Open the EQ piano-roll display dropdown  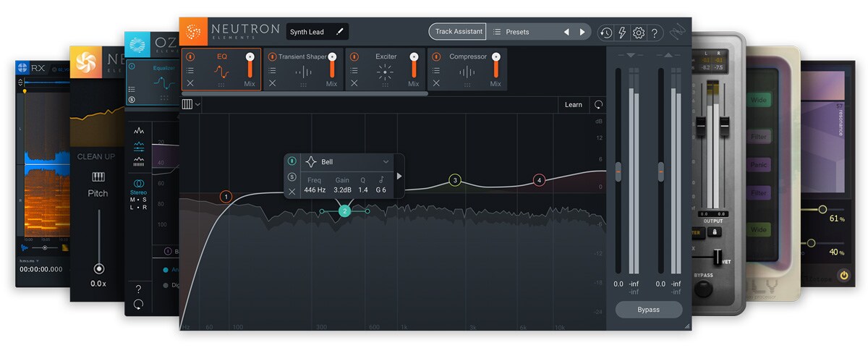191,104
